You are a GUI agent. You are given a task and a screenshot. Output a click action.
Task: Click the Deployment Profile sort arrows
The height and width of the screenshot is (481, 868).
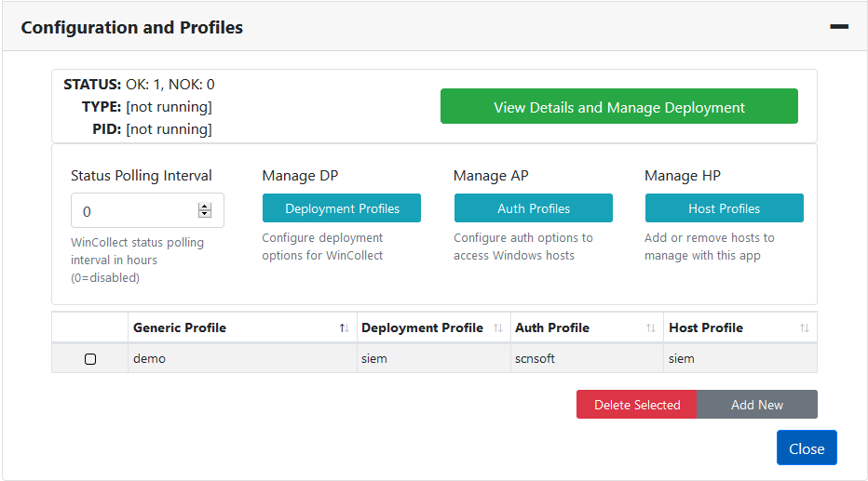(x=497, y=328)
